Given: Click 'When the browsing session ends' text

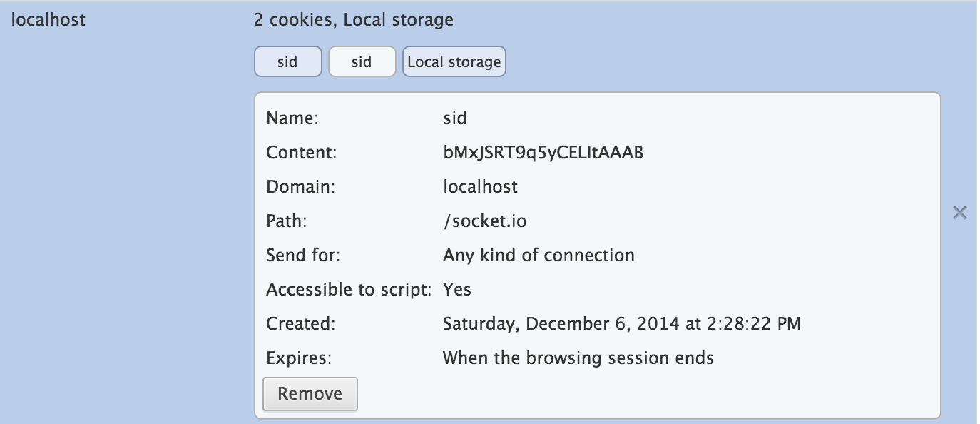Looking at the screenshot, I should coord(578,358).
